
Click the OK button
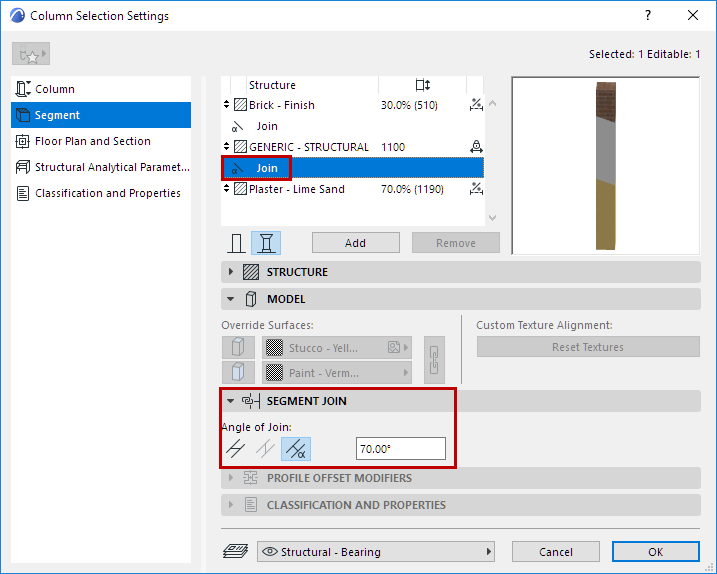pyautogui.click(x=656, y=552)
